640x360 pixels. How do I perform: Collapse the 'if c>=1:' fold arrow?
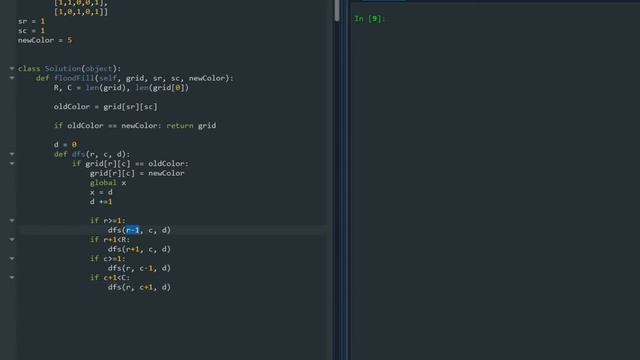tap(12, 258)
